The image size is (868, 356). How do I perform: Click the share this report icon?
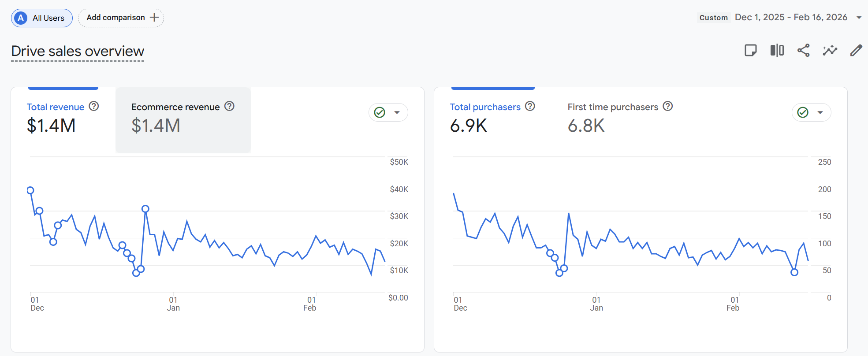(803, 50)
